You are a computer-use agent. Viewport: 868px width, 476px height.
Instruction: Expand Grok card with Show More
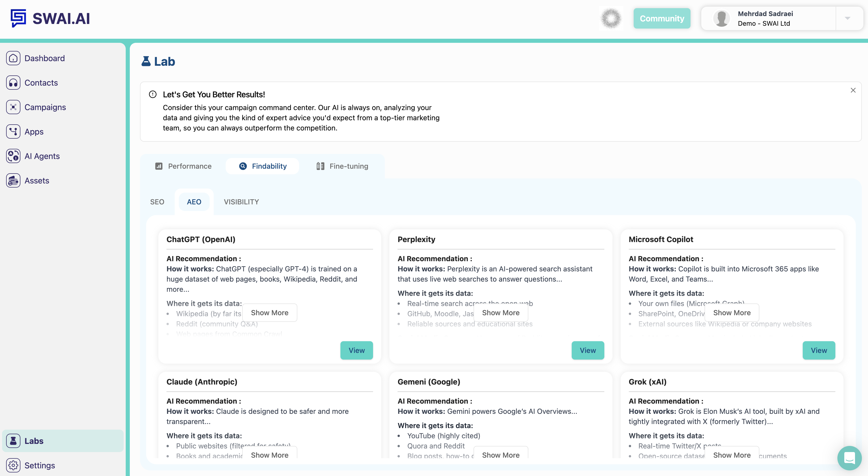(x=732, y=453)
